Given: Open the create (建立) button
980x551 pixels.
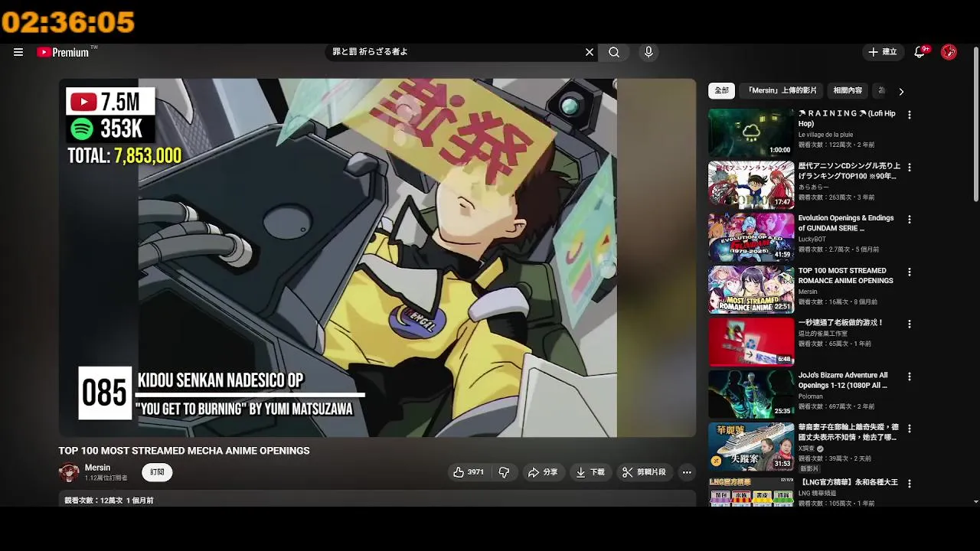Looking at the screenshot, I should (882, 52).
